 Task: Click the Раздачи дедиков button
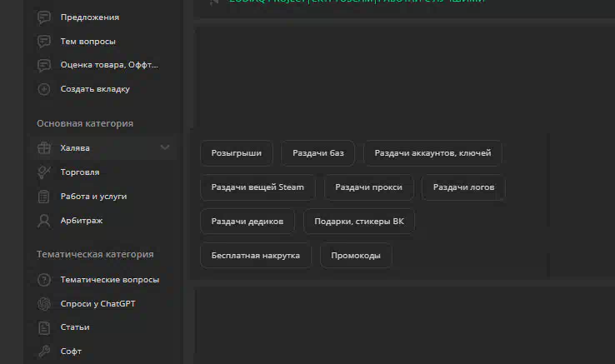[x=247, y=222]
